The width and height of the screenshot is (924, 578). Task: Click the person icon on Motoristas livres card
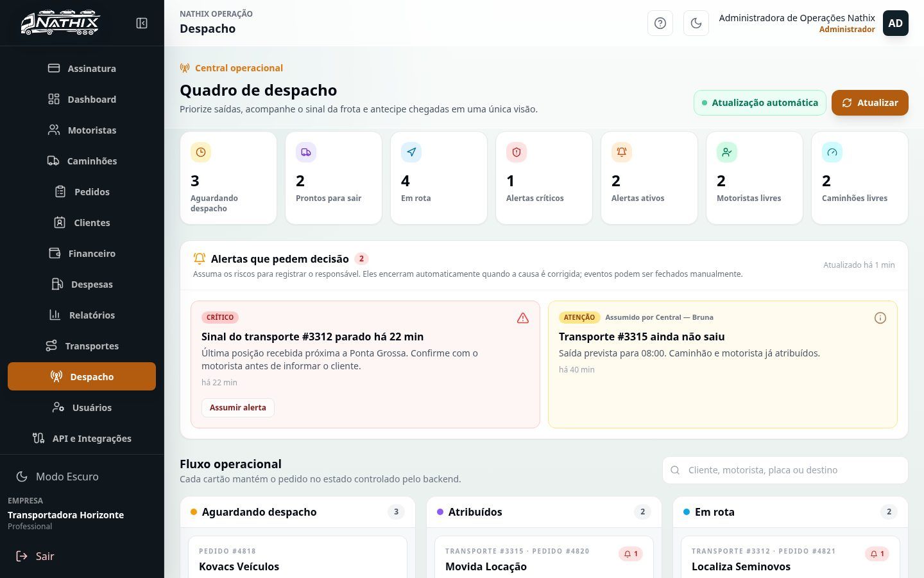[x=727, y=152]
